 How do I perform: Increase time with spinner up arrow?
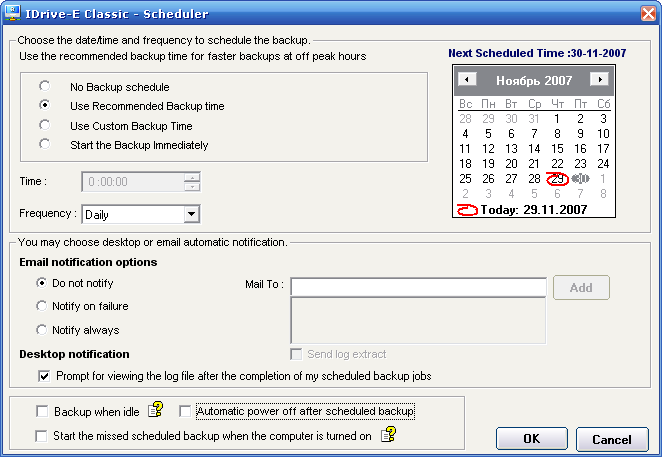pyautogui.click(x=192, y=178)
